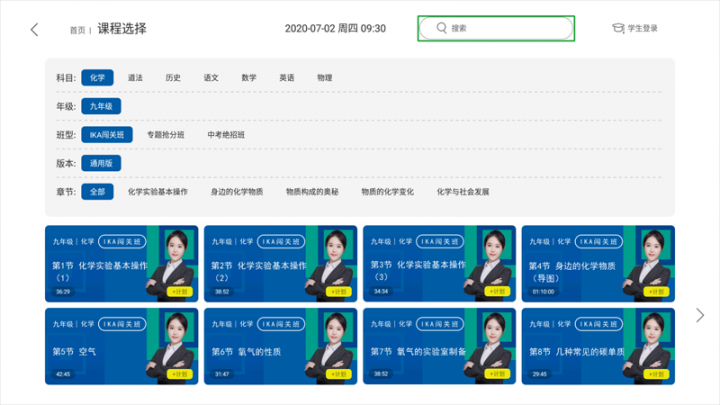Filter chapter by 物质构成的奥秘
720x405 pixels.
(312, 191)
